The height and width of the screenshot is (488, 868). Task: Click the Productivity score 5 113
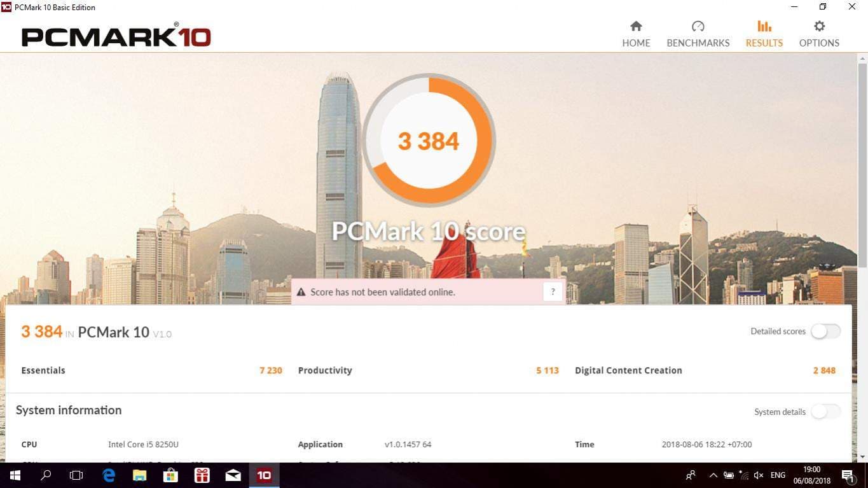point(548,370)
